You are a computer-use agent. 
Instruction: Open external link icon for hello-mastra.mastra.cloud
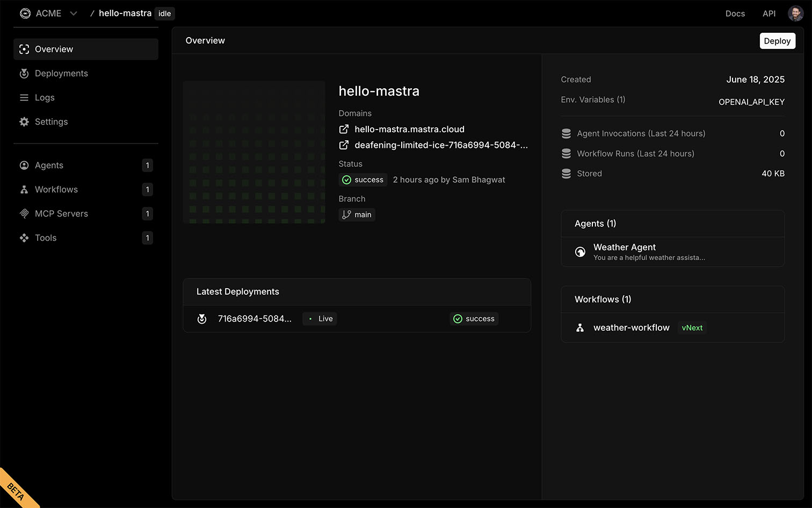(344, 130)
